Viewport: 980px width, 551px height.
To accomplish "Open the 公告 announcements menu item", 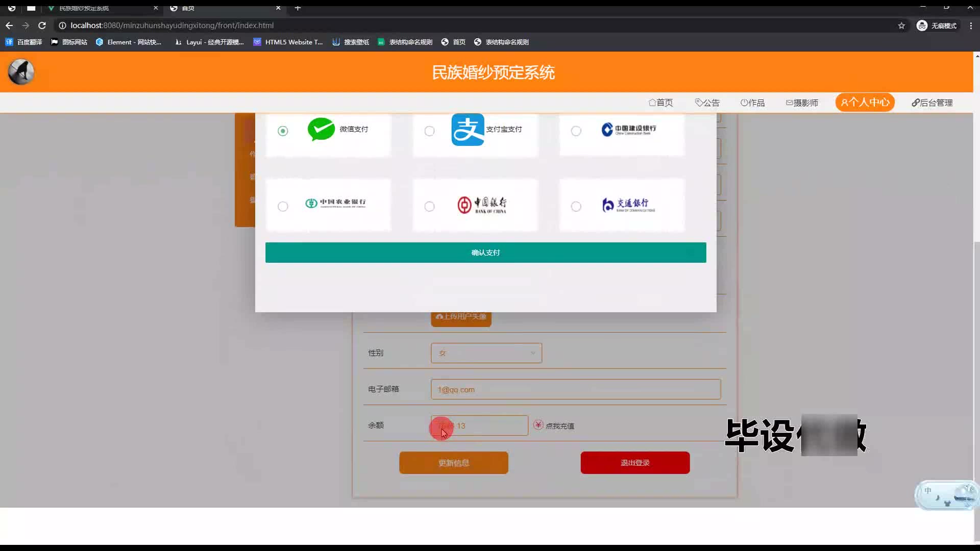I will [x=707, y=103].
